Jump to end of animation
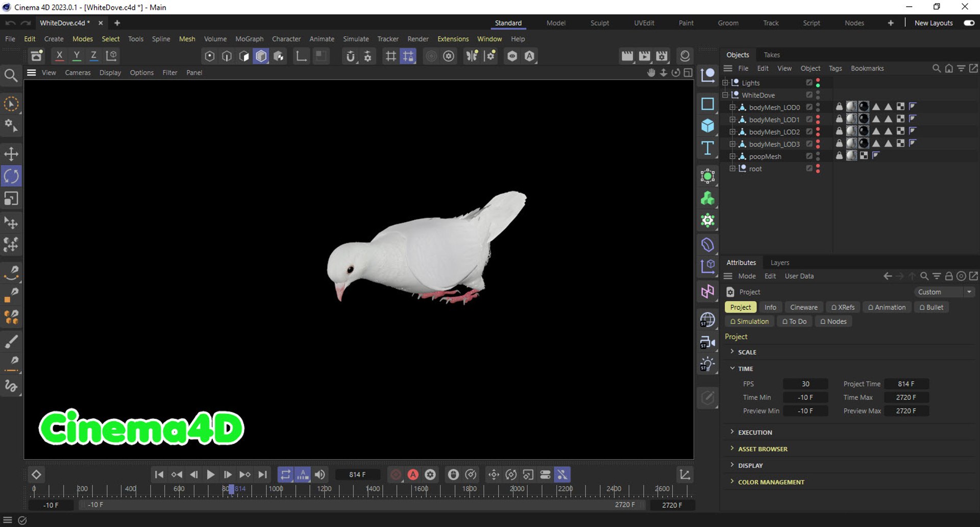This screenshot has width=980, height=527. click(262, 474)
